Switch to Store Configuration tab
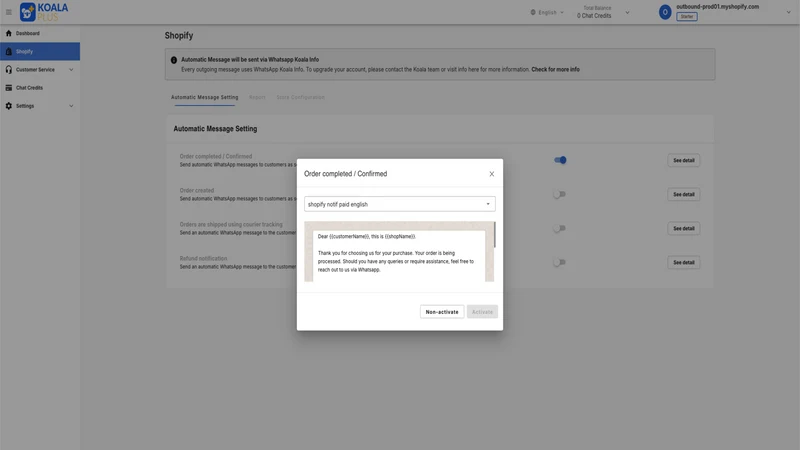 coord(301,97)
